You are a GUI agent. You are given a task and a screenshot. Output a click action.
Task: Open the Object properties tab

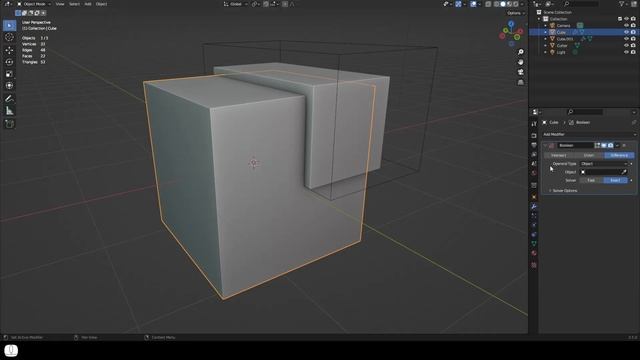click(x=534, y=197)
